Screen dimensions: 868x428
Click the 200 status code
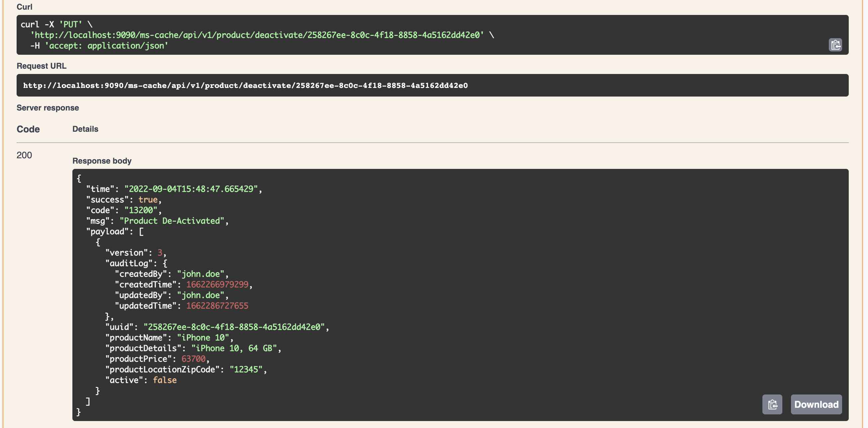point(24,155)
